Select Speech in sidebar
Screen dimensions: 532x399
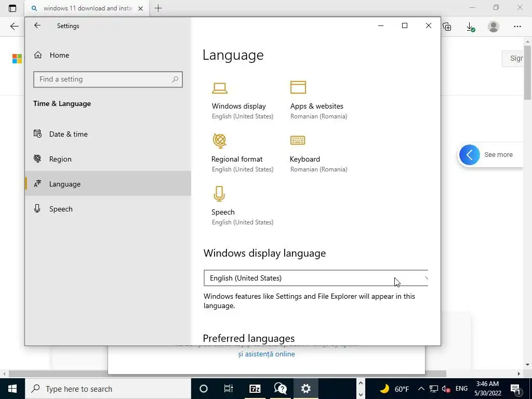point(108,209)
